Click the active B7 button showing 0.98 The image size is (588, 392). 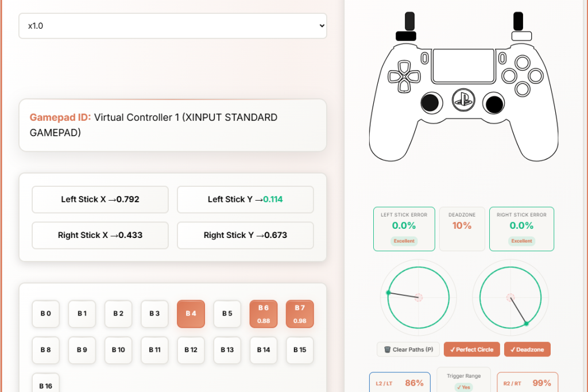[x=300, y=314]
